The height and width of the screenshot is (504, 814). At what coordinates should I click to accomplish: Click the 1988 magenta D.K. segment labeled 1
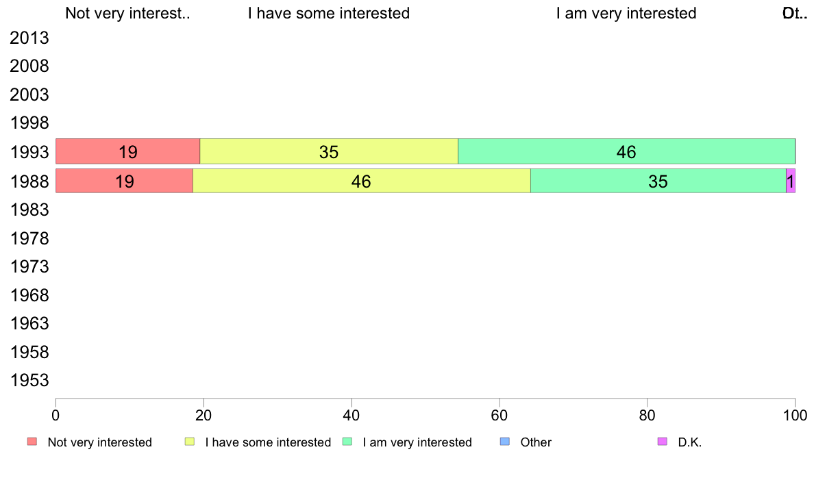click(x=791, y=181)
